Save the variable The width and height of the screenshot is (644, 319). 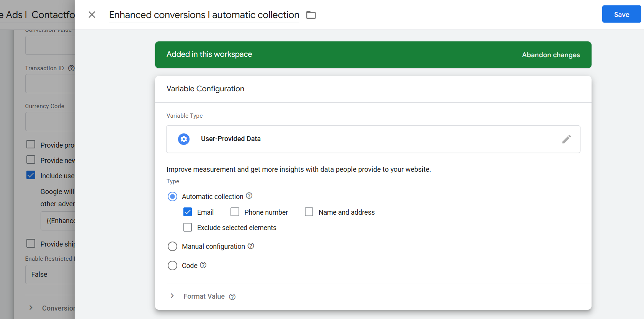tap(621, 14)
